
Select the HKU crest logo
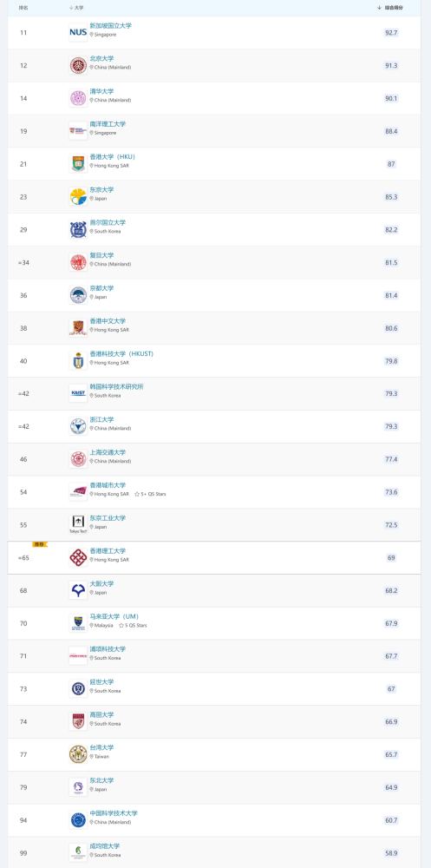coord(78,164)
